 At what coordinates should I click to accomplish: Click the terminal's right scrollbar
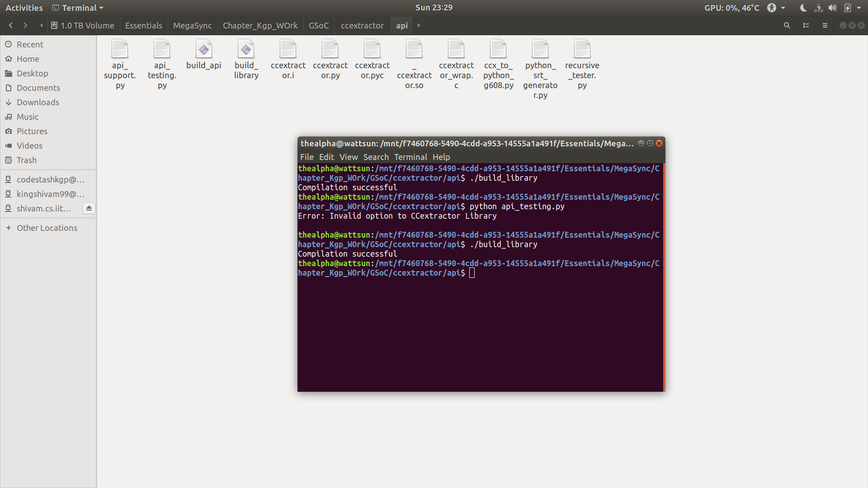click(x=664, y=277)
